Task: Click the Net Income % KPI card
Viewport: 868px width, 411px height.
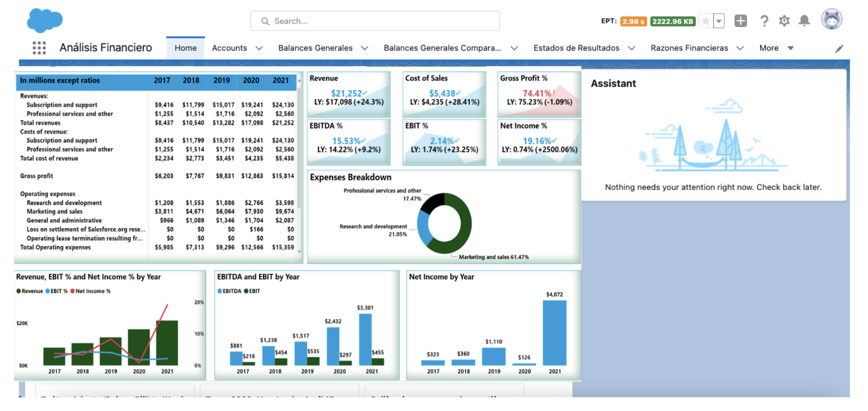Action: click(x=539, y=142)
